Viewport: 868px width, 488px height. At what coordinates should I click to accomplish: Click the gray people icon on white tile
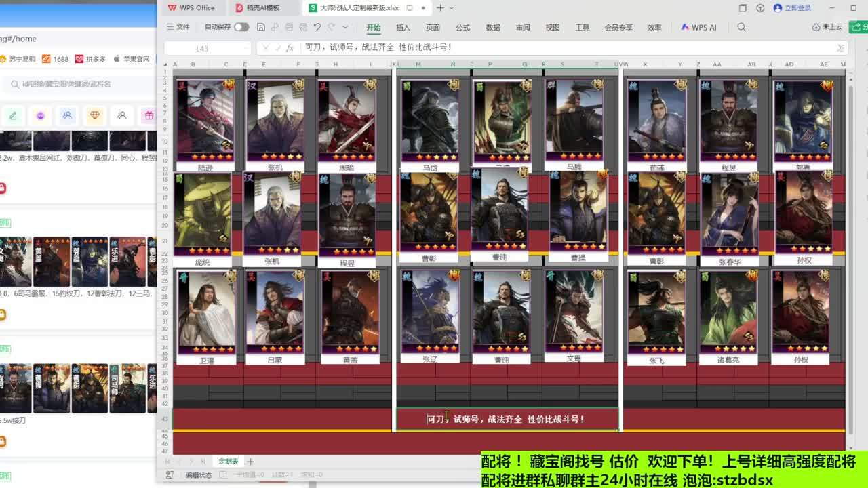point(121,116)
